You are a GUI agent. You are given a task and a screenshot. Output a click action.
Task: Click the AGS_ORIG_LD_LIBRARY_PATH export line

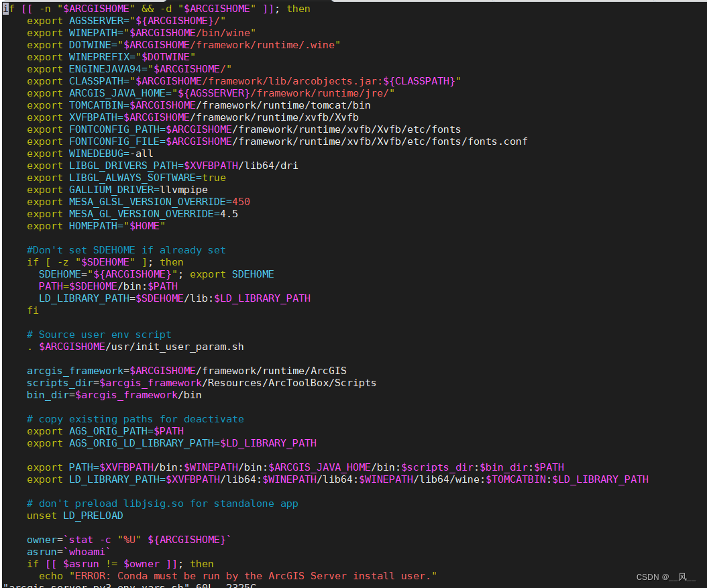(171, 443)
